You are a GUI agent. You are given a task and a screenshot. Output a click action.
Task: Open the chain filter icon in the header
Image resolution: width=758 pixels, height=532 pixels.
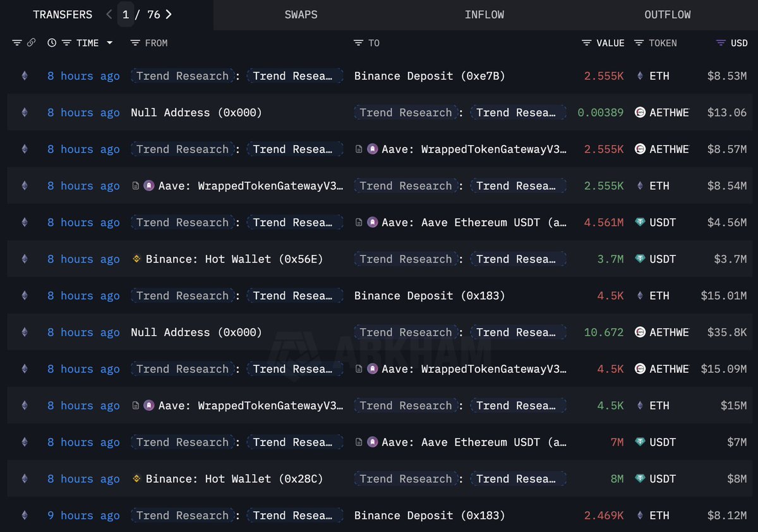[x=17, y=43]
